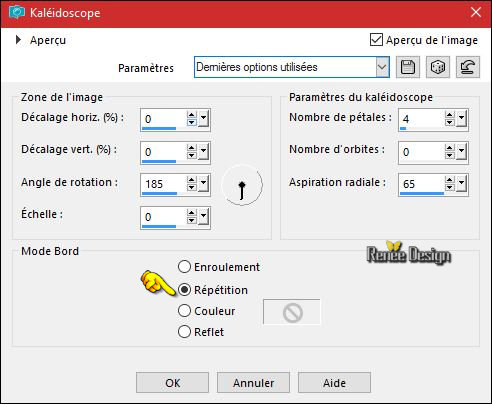The image size is (492, 404).
Task: Select the Enroulement radio button
Action: coord(184,267)
